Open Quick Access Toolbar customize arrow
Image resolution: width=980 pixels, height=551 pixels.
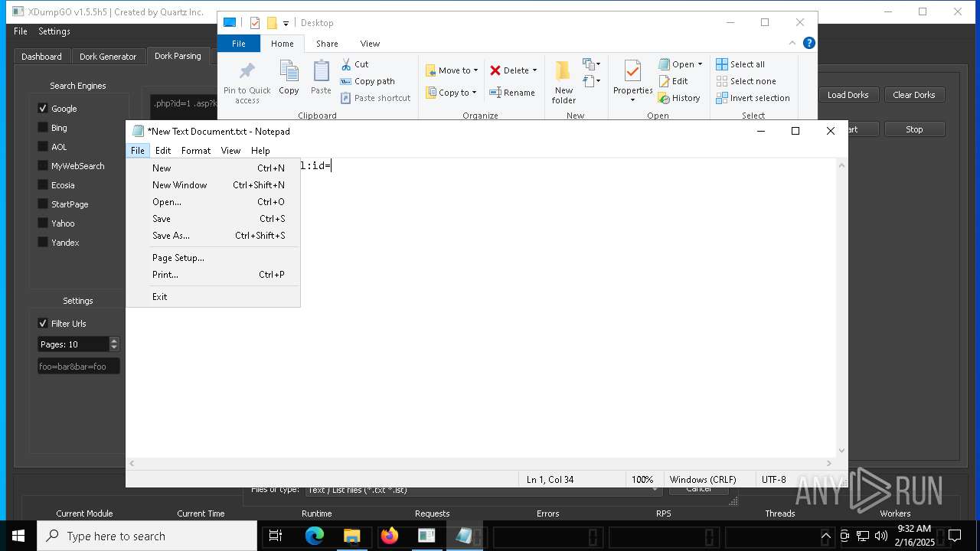[286, 24]
